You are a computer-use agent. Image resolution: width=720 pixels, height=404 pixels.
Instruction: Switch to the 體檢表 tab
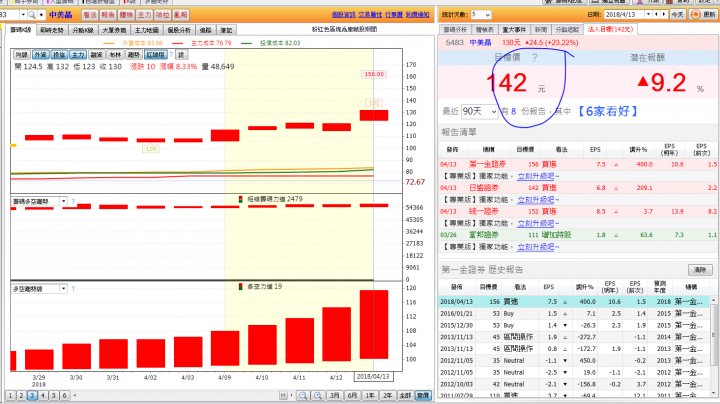tap(484, 29)
